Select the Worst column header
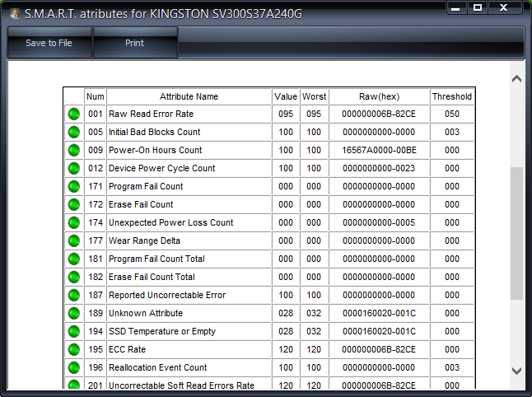 tap(315, 96)
